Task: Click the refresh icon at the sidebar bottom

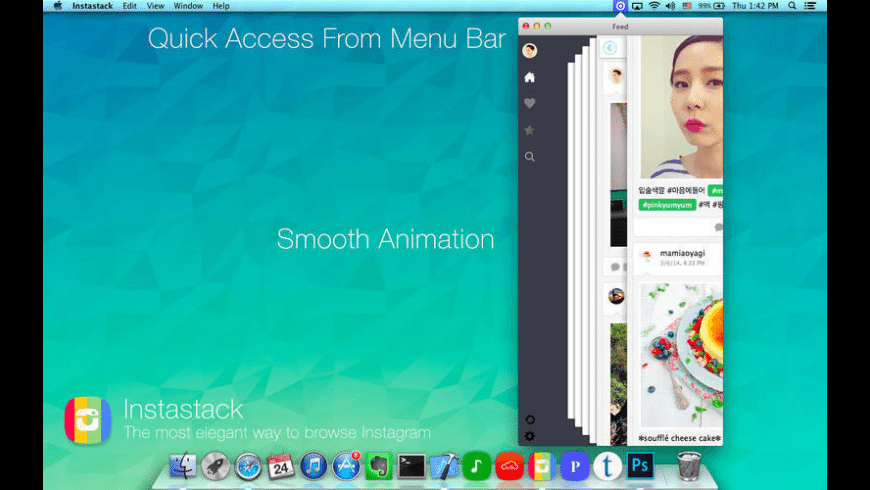Action: (x=529, y=420)
